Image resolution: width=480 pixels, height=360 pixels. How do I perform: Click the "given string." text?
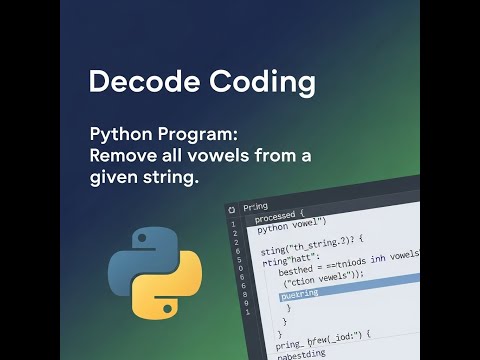pyautogui.click(x=144, y=177)
